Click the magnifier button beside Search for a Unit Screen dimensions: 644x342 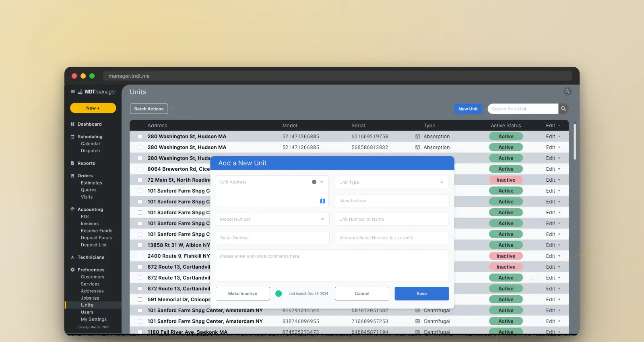pos(563,109)
